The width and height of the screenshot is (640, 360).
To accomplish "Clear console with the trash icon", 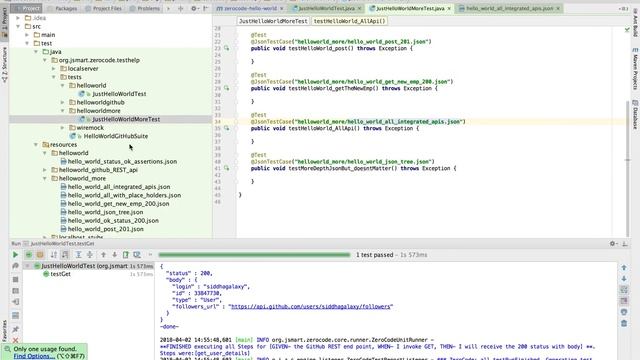I will (624, 324).
